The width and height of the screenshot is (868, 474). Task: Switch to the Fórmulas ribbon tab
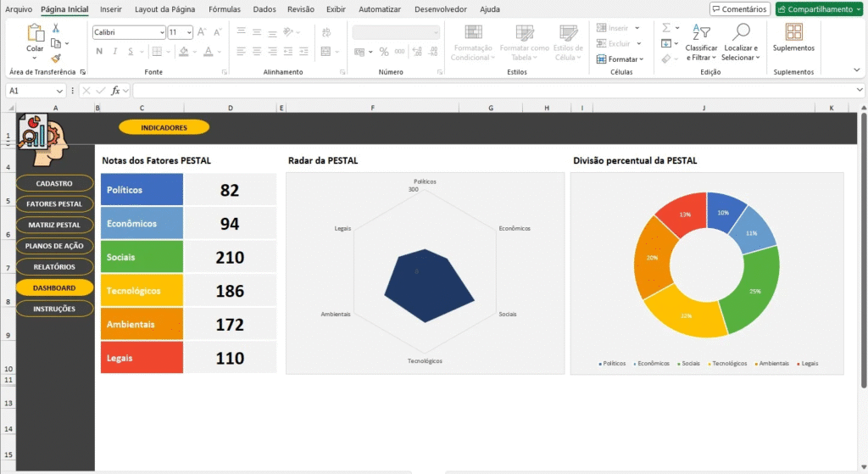click(x=225, y=9)
